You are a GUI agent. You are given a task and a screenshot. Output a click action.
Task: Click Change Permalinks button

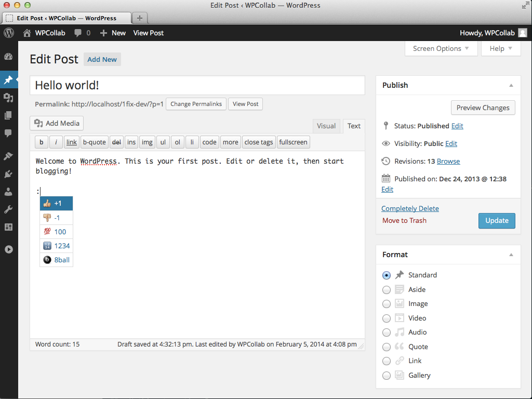(196, 104)
